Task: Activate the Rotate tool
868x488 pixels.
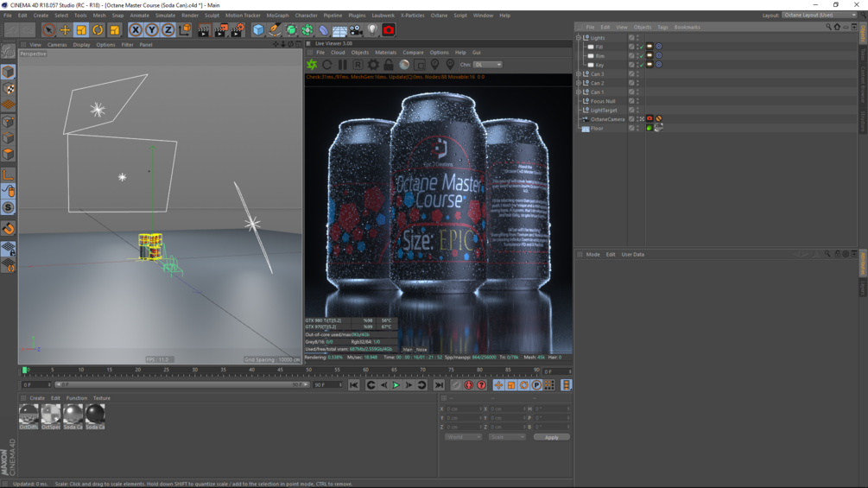Action: 98,30
